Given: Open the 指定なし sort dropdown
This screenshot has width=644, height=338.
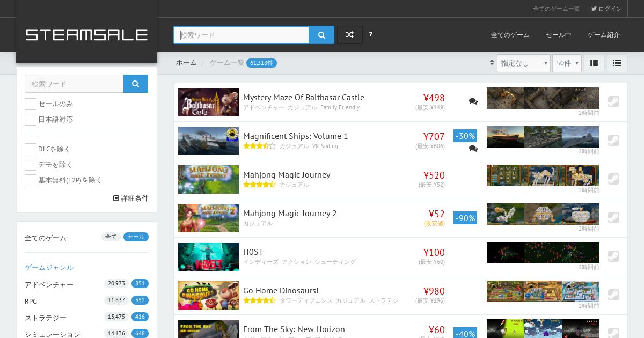Looking at the screenshot, I should (x=524, y=63).
